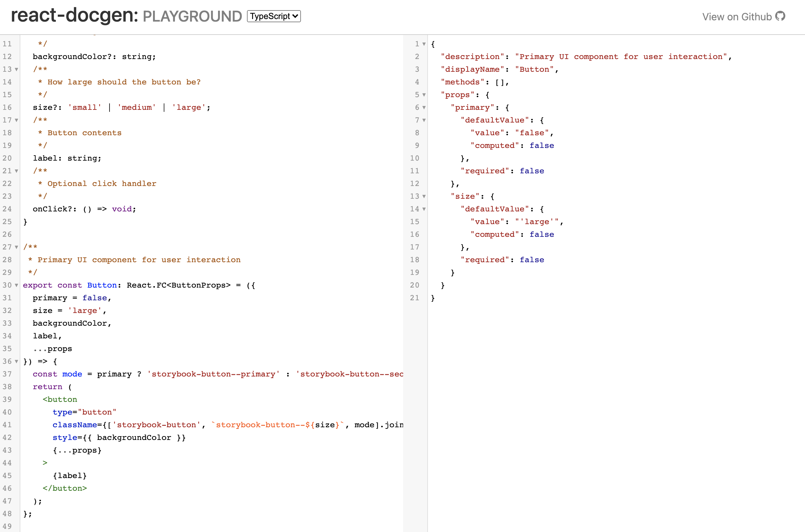The height and width of the screenshot is (532, 805).
Task: Fold the "size" JSON object
Action: (424, 196)
